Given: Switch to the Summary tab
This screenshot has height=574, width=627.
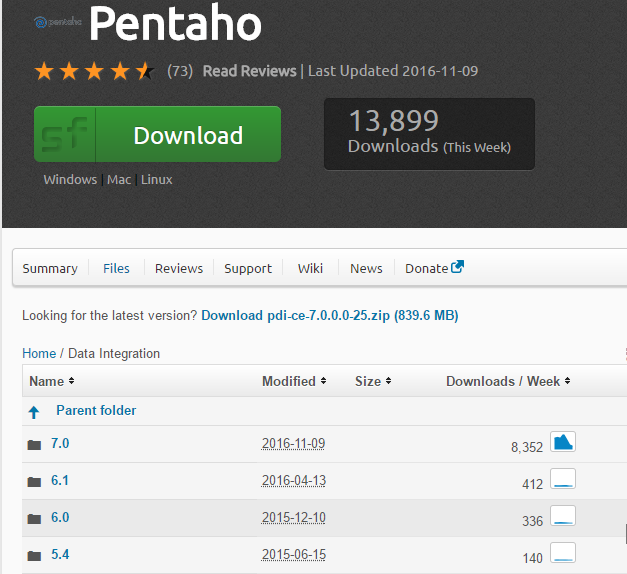Looking at the screenshot, I should [50, 268].
